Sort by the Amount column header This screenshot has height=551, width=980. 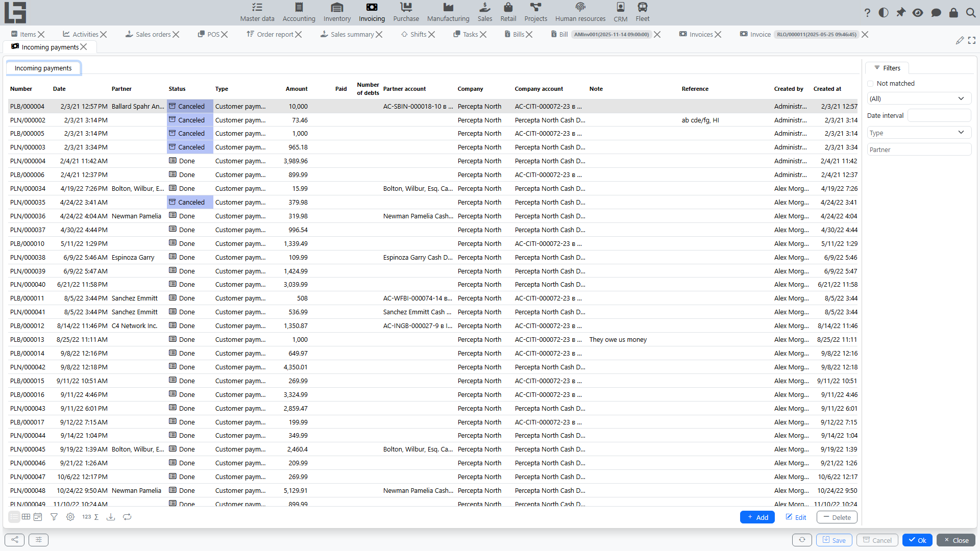tap(297, 89)
